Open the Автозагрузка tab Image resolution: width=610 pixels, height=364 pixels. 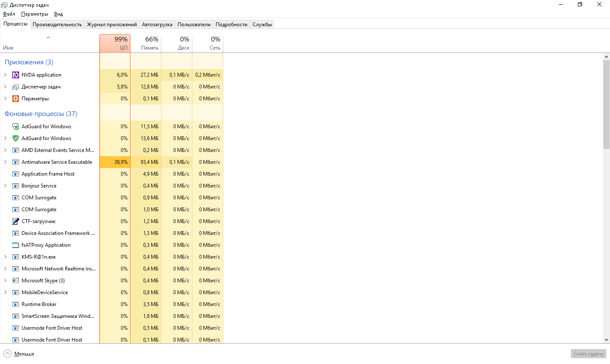157,25
